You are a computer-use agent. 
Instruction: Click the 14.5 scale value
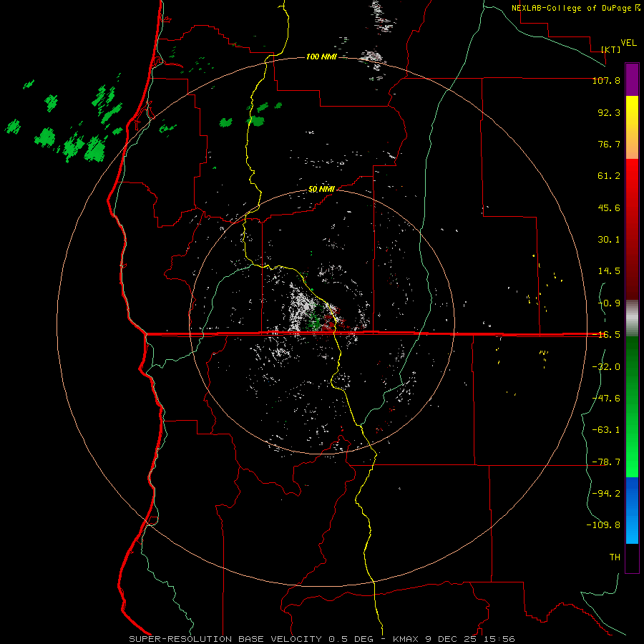click(x=609, y=271)
